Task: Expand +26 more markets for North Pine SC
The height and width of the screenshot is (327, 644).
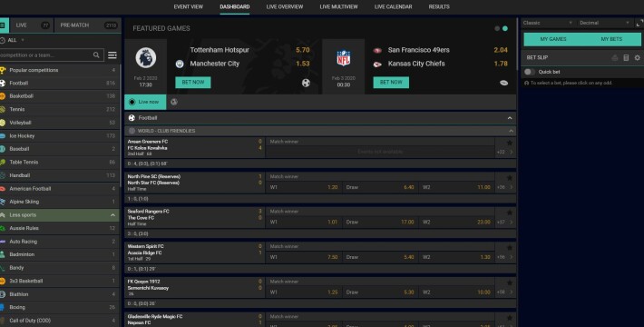Action: (x=505, y=187)
